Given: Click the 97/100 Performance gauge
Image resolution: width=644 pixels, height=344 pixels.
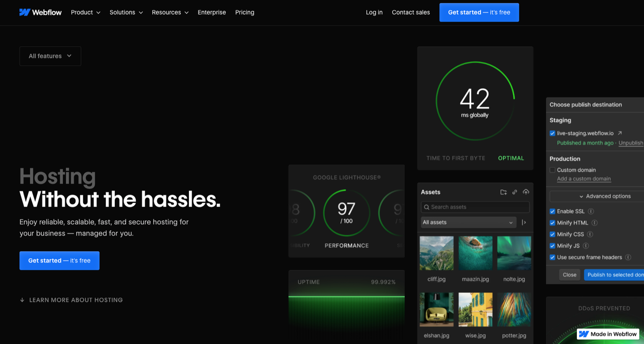Looking at the screenshot, I should (346, 213).
